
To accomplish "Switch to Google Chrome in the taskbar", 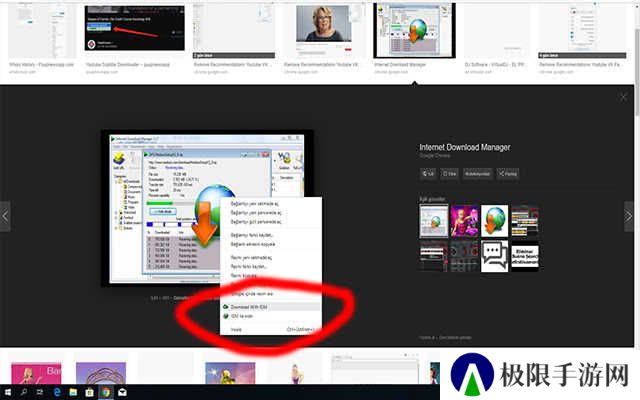I will point(106,392).
